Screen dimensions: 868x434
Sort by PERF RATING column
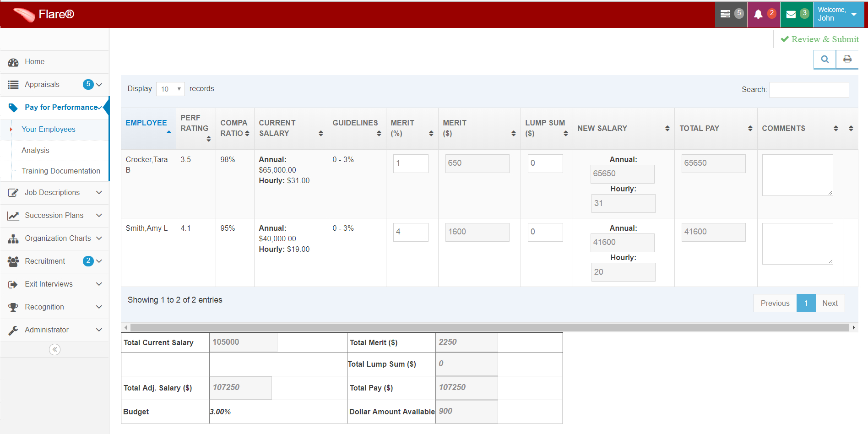click(x=195, y=128)
